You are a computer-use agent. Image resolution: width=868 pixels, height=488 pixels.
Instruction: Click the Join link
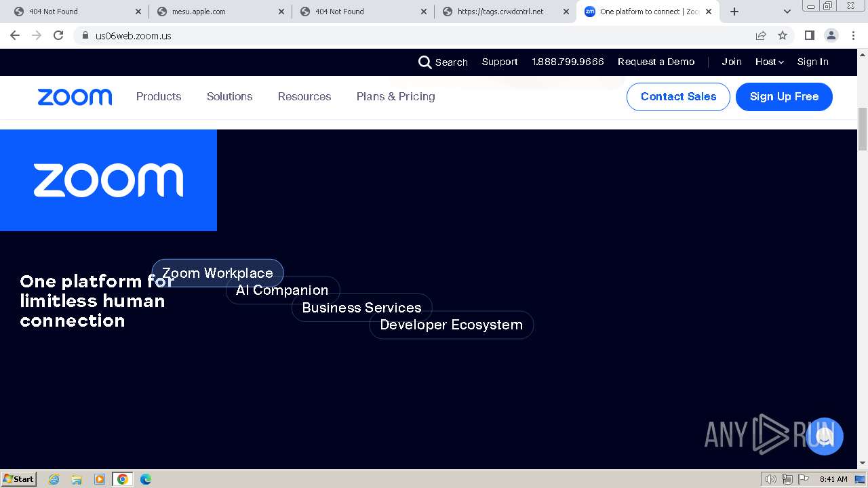coord(731,62)
